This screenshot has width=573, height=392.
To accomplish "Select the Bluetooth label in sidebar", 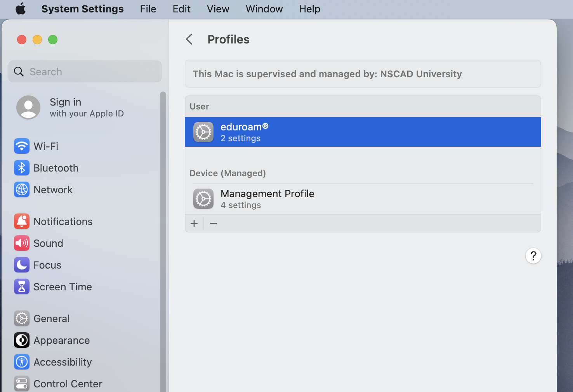I will click(x=56, y=168).
